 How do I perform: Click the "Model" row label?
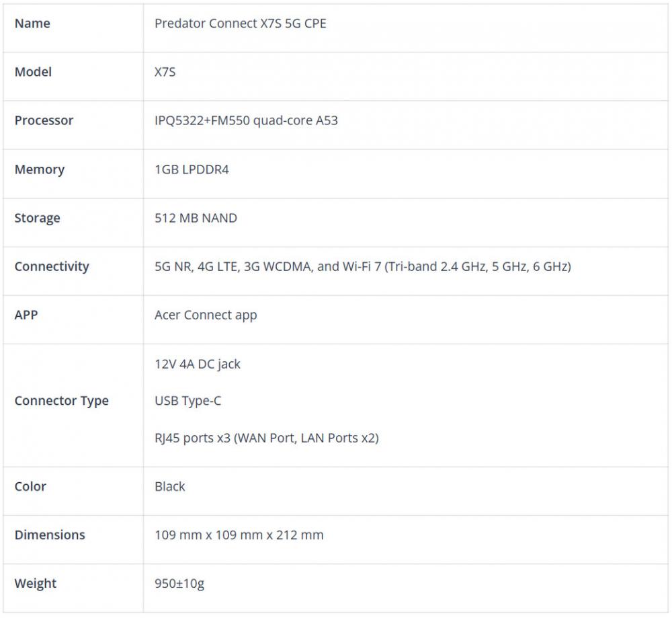point(33,72)
